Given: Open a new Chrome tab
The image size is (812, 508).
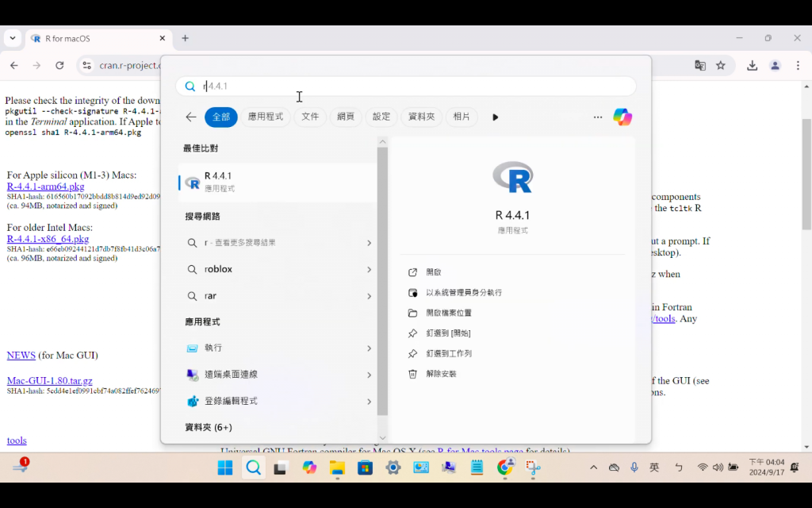Looking at the screenshot, I should tap(185, 38).
